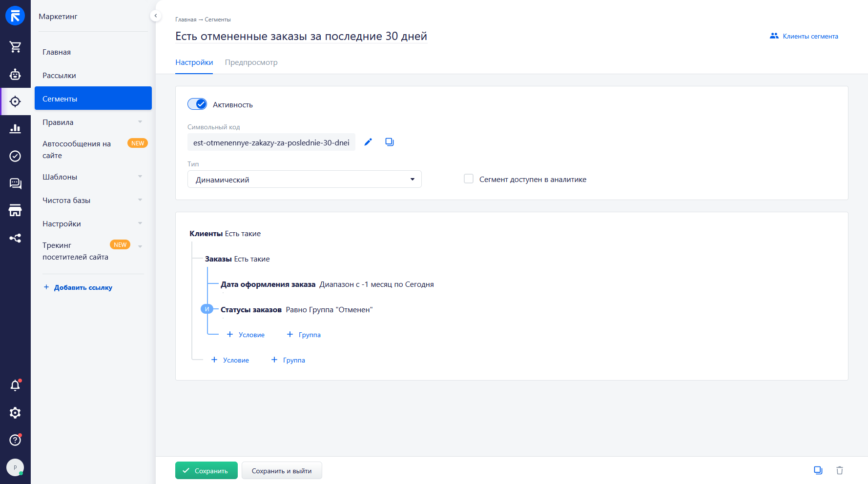This screenshot has width=868, height=484.
Task: Click the 'И' logical operator badge
Action: pyautogui.click(x=207, y=309)
